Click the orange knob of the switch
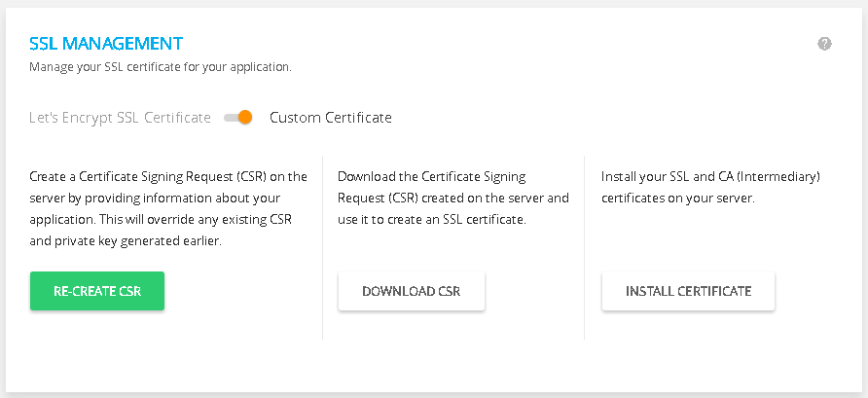Image resolution: width=868 pixels, height=398 pixels. [x=245, y=118]
